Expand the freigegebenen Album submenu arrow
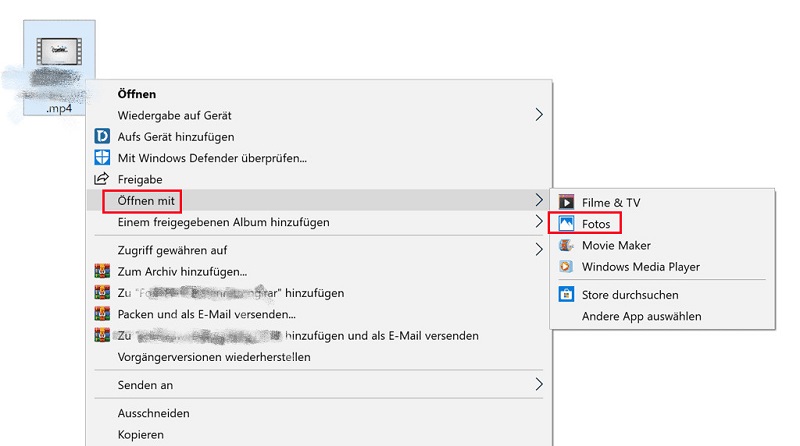The image size is (800, 446). (x=539, y=221)
